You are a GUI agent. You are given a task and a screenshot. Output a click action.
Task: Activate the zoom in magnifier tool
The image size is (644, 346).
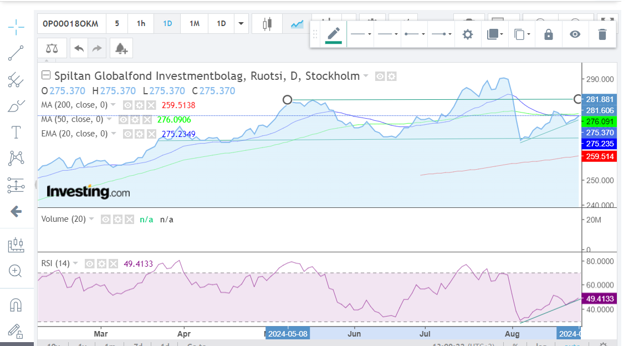pyautogui.click(x=16, y=271)
